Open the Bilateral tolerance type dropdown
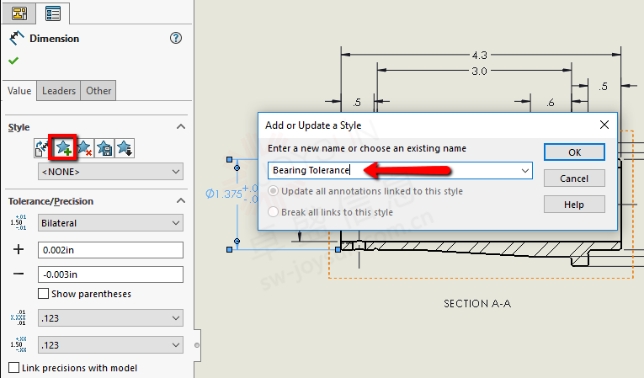This screenshot has height=378, width=644. [x=110, y=223]
